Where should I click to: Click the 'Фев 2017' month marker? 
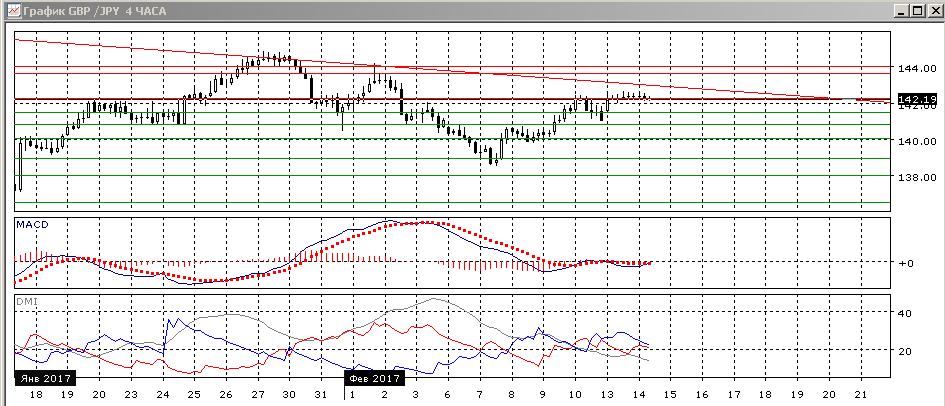pos(374,378)
